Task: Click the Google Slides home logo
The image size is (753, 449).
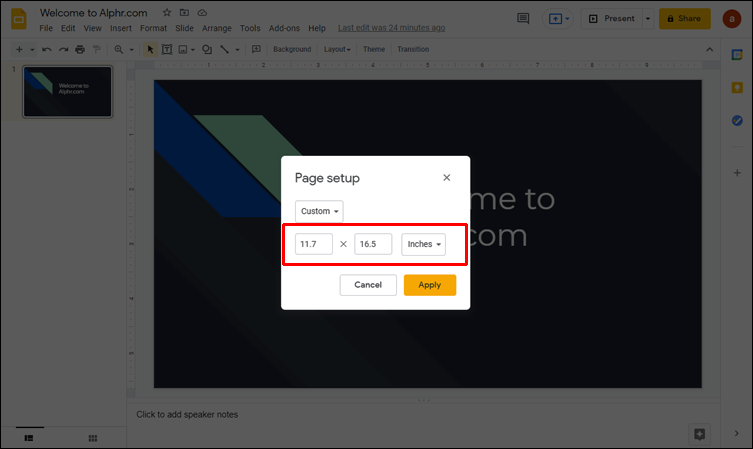Action: [x=18, y=19]
